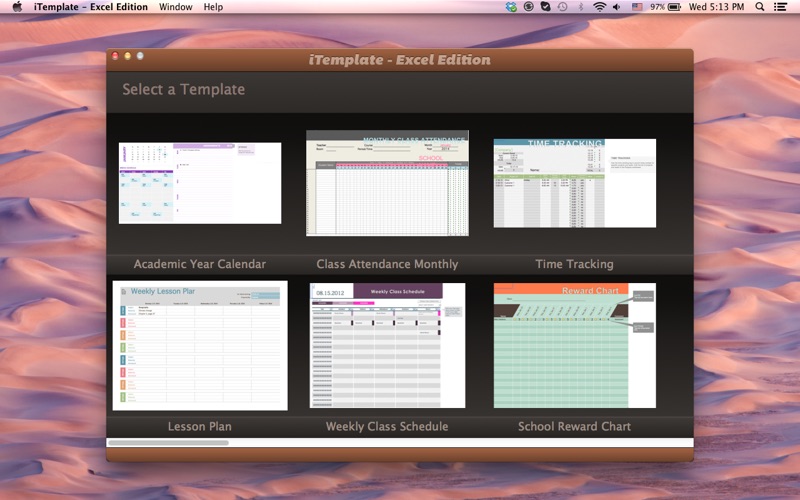This screenshot has height=500, width=800.
Task: Click the 'School Reward Chart' label
Action: click(574, 427)
